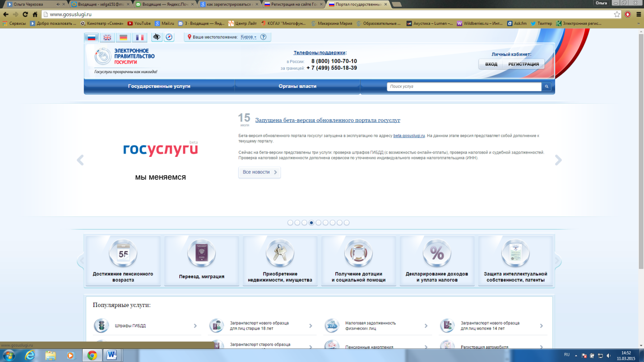Open Загранпаспорт нового образца старше 18 лет
Screen dimensions: 644x362
point(259,325)
